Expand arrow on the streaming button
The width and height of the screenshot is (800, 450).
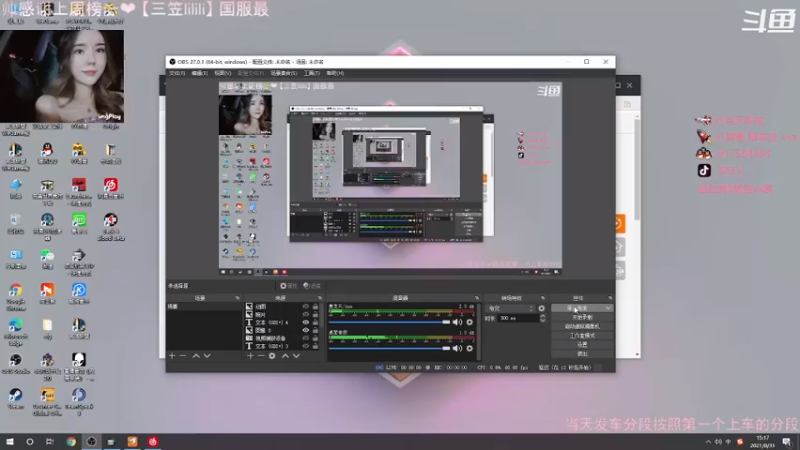pyautogui.click(x=608, y=308)
